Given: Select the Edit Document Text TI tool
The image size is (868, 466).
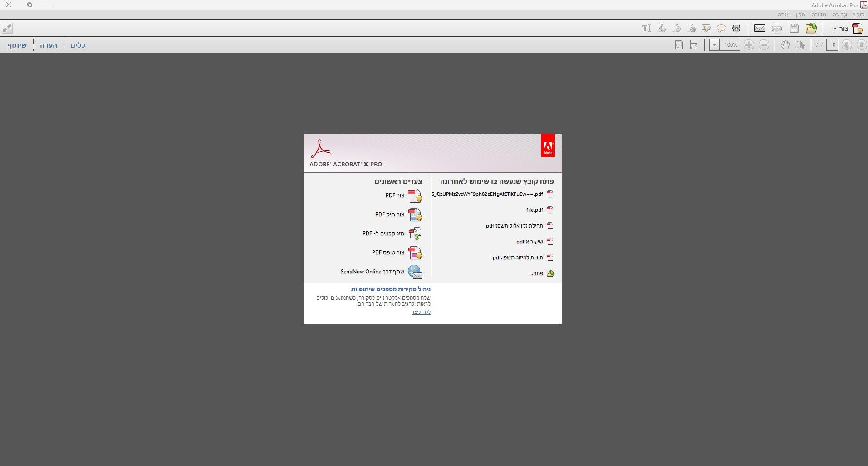Looking at the screenshot, I should pyautogui.click(x=646, y=28).
